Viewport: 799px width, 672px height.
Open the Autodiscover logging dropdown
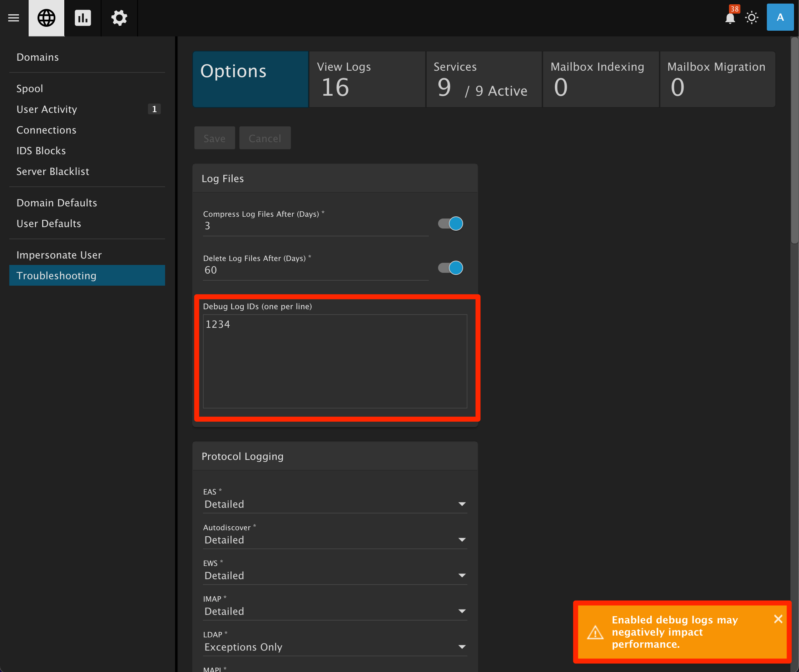(x=335, y=540)
